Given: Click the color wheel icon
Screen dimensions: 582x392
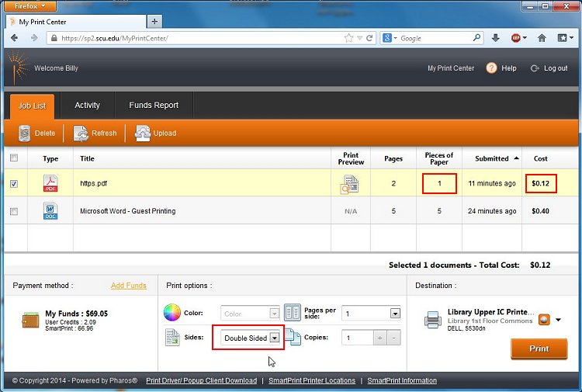Looking at the screenshot, I should [x=171, y=313].
